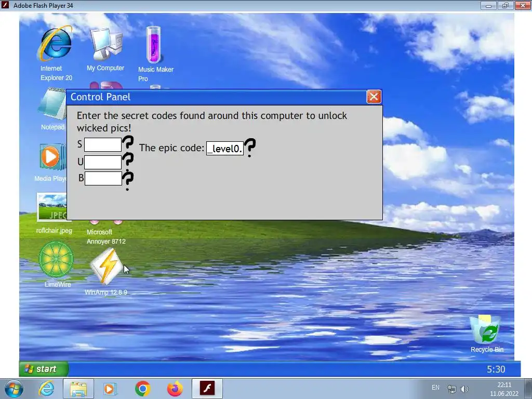Screen dimensions: 532x399
Task: Launch Chrome from taskbar
Action: point(143,389)
